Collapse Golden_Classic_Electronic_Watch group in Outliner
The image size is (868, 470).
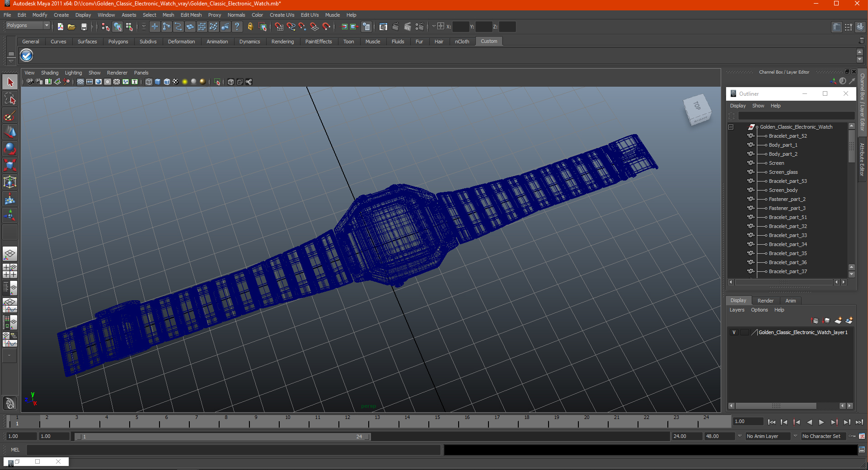tap(731, 127)
